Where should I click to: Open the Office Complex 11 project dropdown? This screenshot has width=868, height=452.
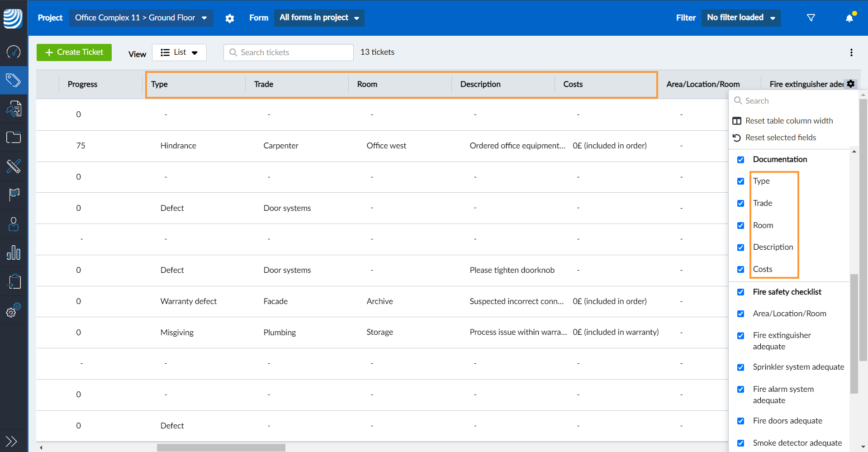click(141, 18)
